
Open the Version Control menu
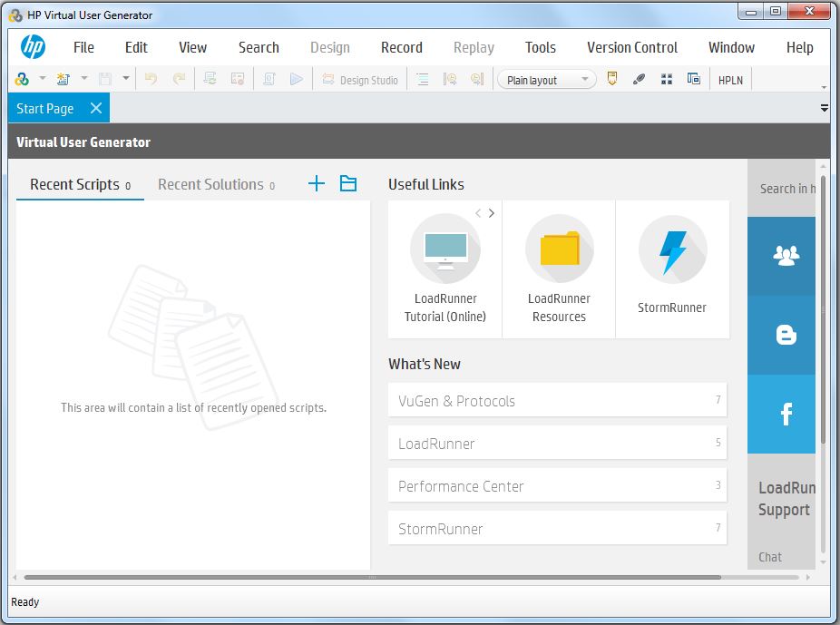pos(632,47)
